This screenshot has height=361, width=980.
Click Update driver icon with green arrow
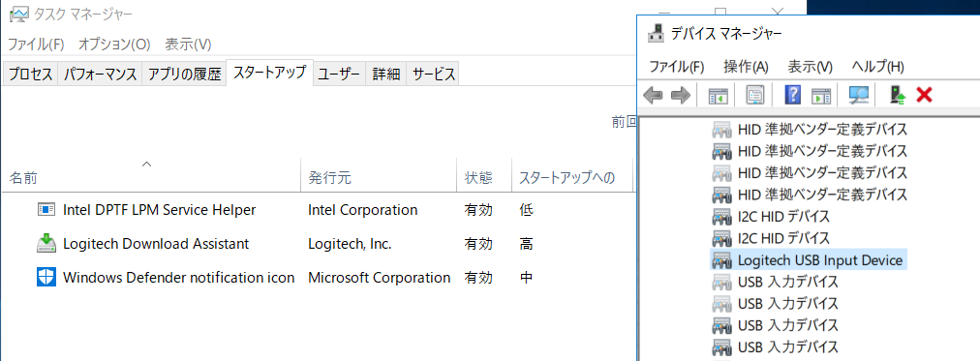(898, 95)
